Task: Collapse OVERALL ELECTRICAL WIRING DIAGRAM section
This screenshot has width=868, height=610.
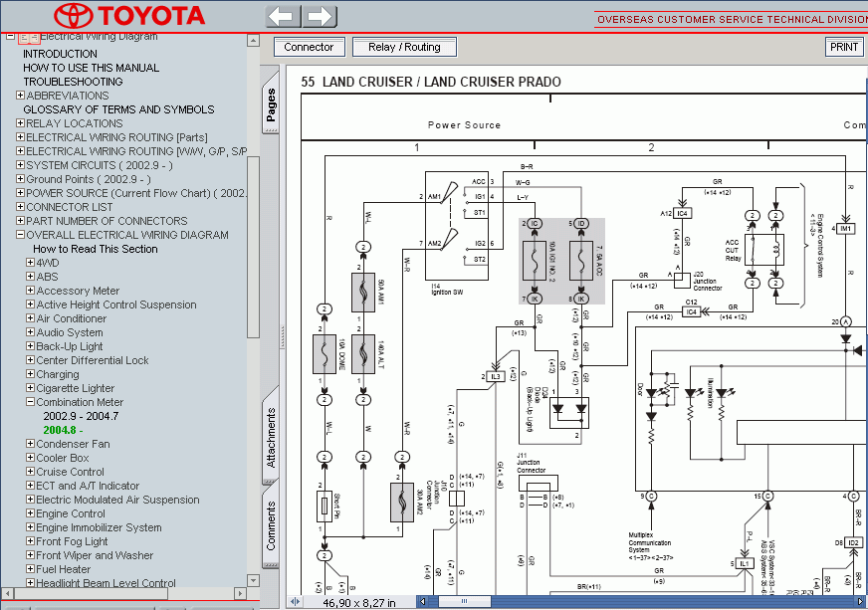Action: point(20,236)
